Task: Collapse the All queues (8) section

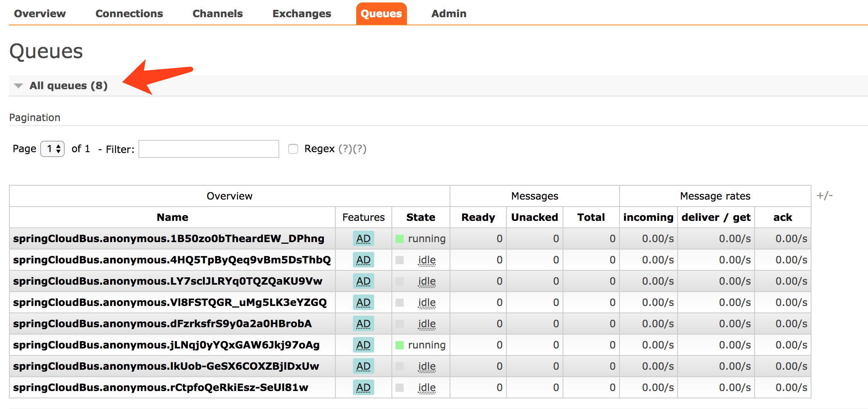Action: pos(68,85)
